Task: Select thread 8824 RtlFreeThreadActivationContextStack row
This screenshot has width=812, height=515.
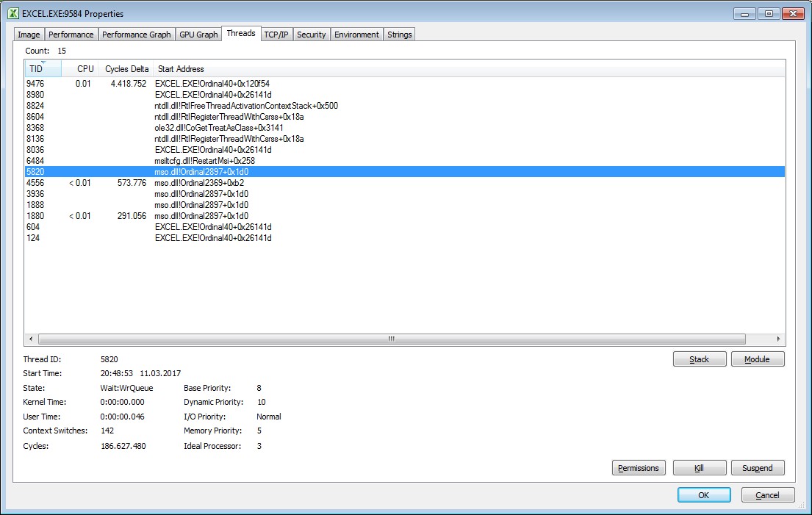Action: (405, 106)
